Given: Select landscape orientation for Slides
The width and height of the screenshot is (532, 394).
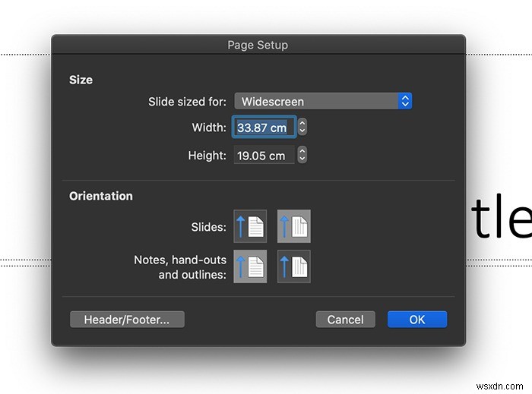Looking at the screenshot, I should (294, 226).
